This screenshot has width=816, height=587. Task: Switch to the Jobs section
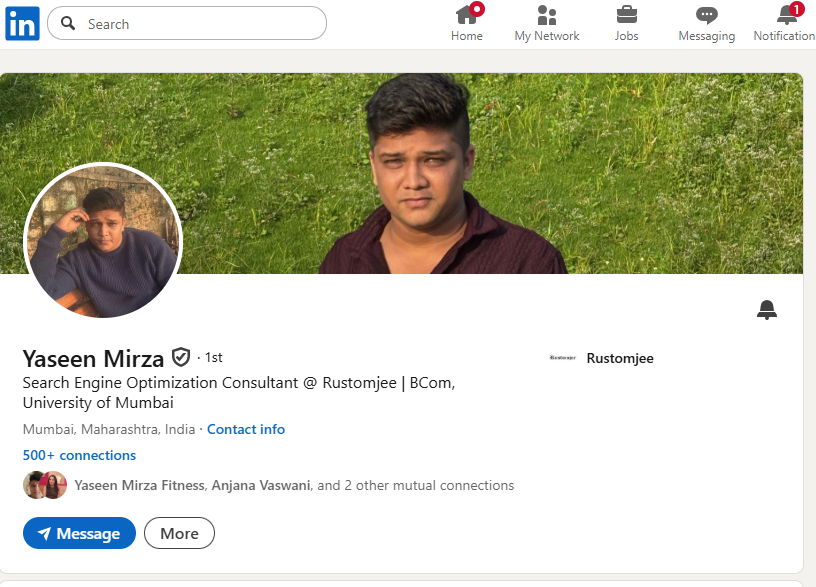[x=626, y=22]
